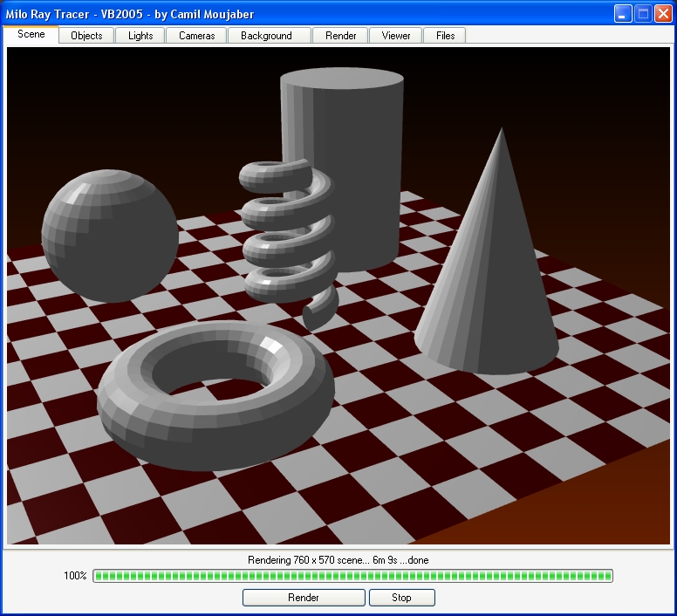Maximize the Milo Ray Tracer window

643,14
